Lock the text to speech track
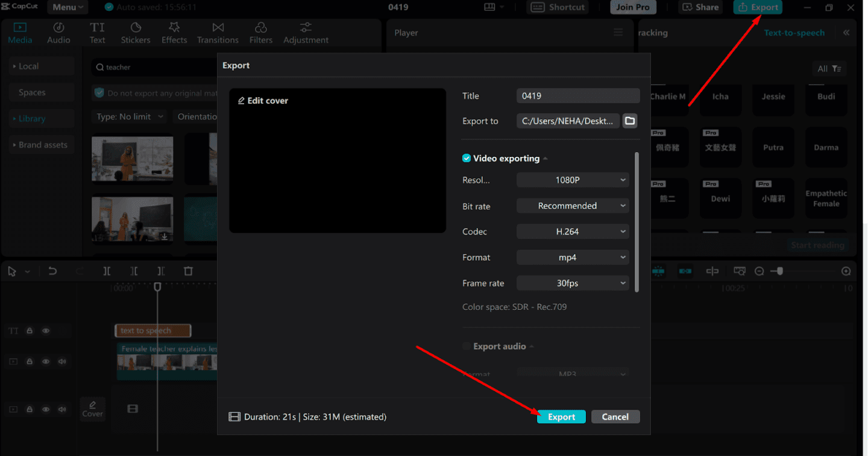 30,331
